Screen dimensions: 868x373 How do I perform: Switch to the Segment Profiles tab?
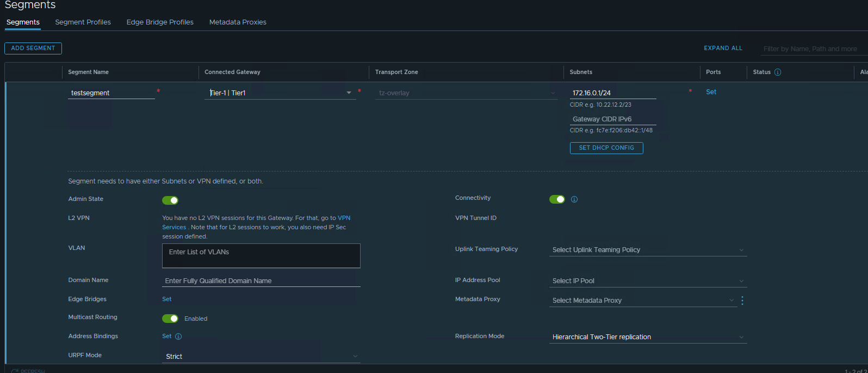(83, 22)
